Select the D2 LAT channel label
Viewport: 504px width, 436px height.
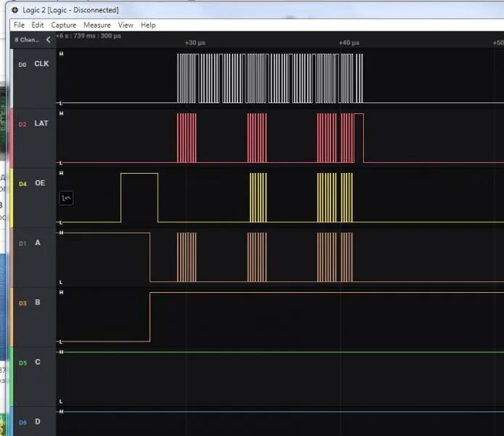(33, 124)
